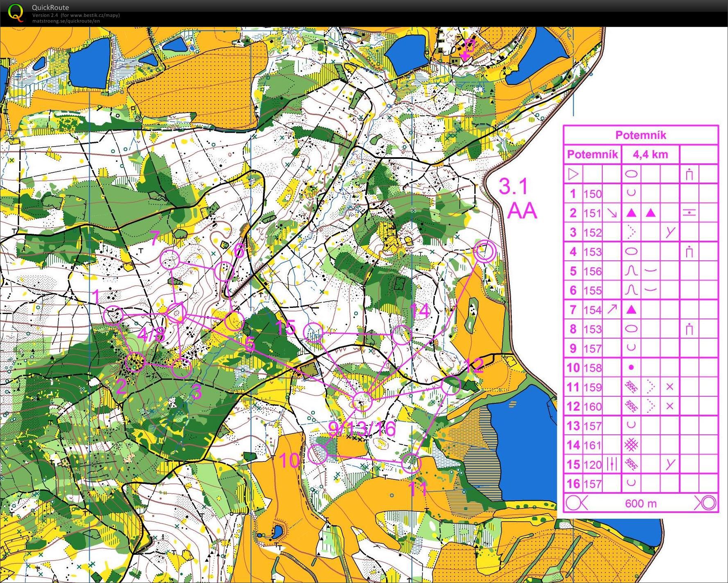Image resolution: width=728 pixels, height=583 pixels.
Task: Click control circle 1 on the map
Action: coord(113,316)
